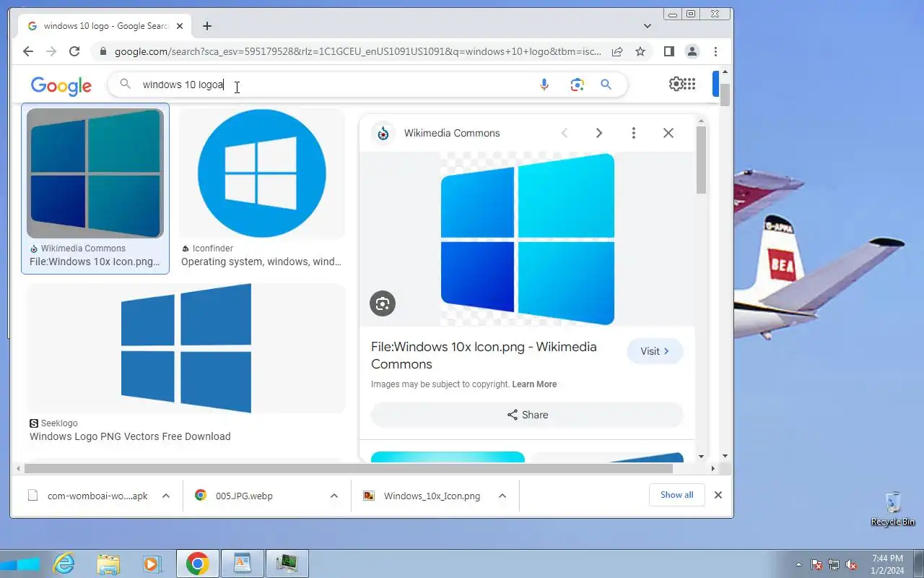Expand options for com-womboai apk download
The image size is (924, 578).
tap(166, 496)
